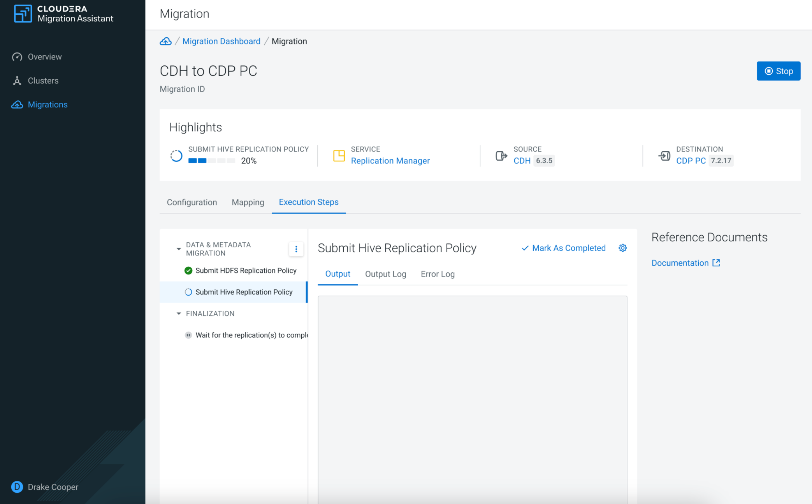Click the Overview gauge icon
The width and height of the screenshot is (812, 504).
click(17, 57)
